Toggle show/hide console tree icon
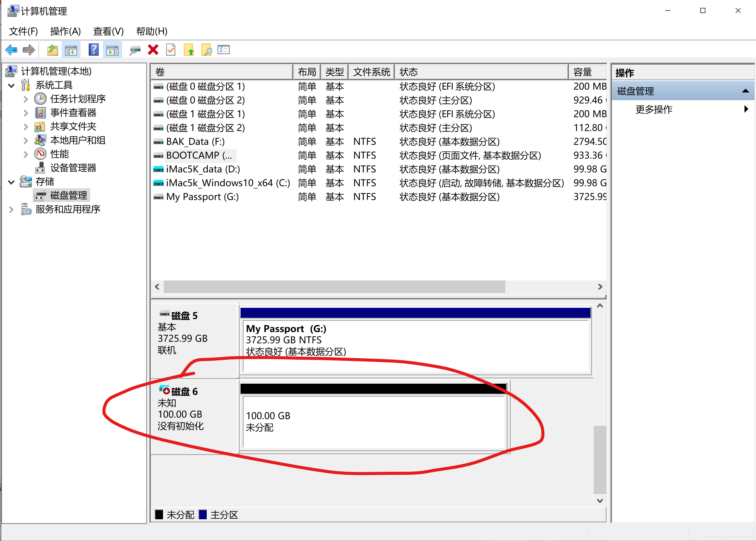The image size is (756, 541). [71, 50]
